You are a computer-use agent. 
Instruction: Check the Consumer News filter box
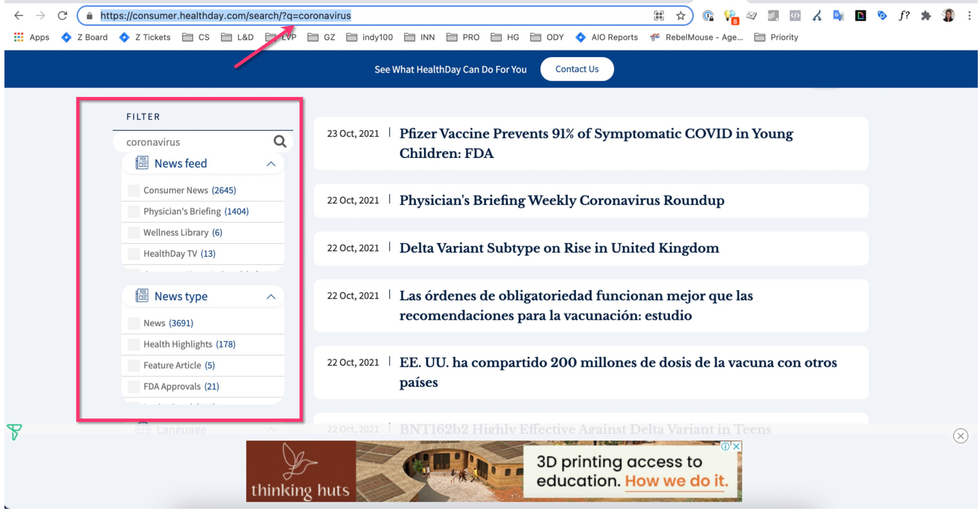point(134,190)
